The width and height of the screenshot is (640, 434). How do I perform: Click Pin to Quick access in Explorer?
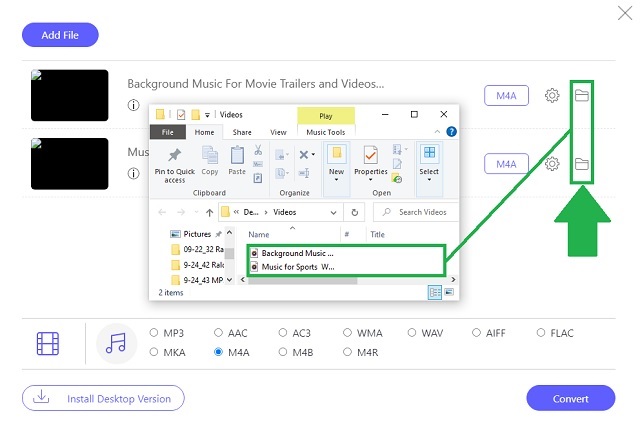tap(175, 166)
